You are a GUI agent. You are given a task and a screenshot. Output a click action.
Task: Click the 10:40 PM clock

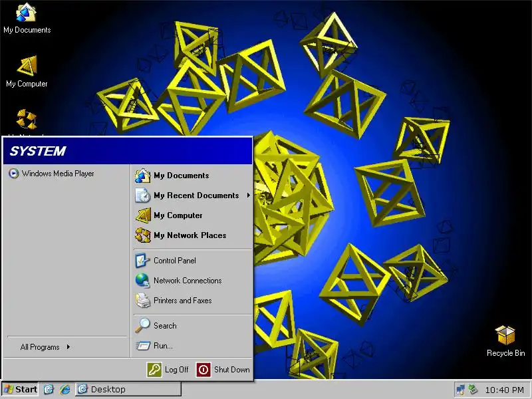(x=504, y=390)
